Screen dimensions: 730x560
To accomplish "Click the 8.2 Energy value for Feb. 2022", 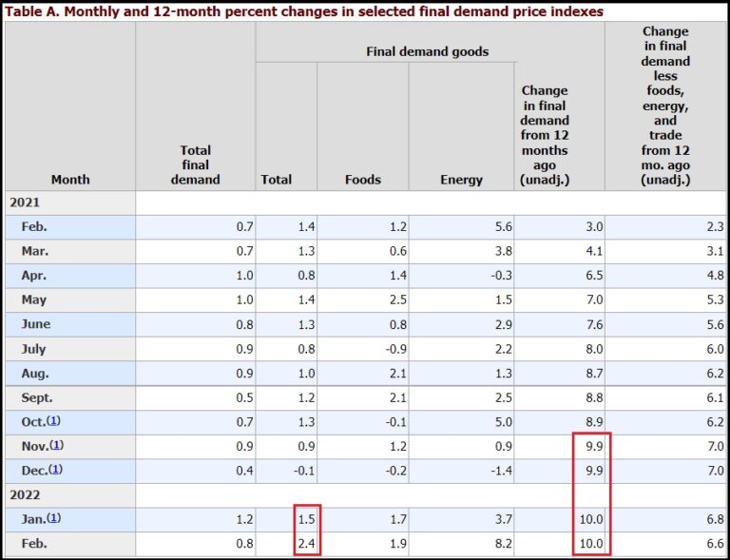I will (503, 543).
